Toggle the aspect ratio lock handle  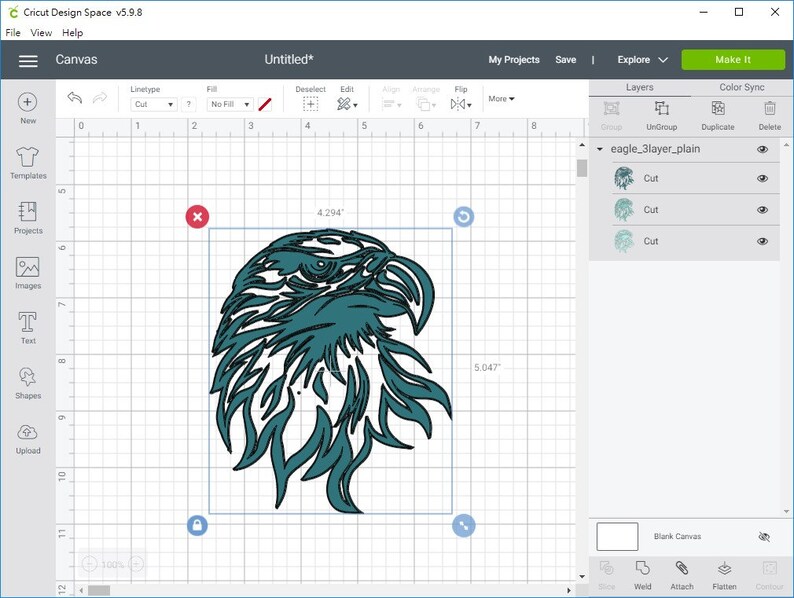pyautogui.click(x=197, y=526)
